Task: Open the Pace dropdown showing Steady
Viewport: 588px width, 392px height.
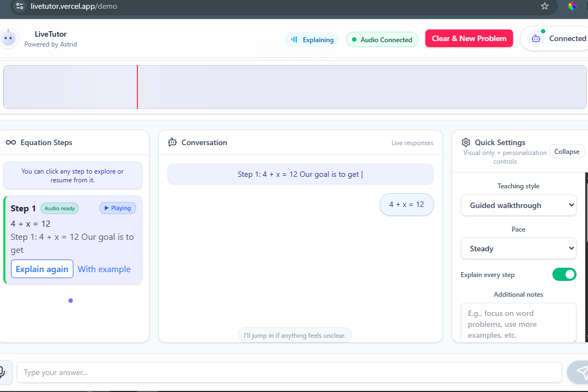Action: click(518, 249)
